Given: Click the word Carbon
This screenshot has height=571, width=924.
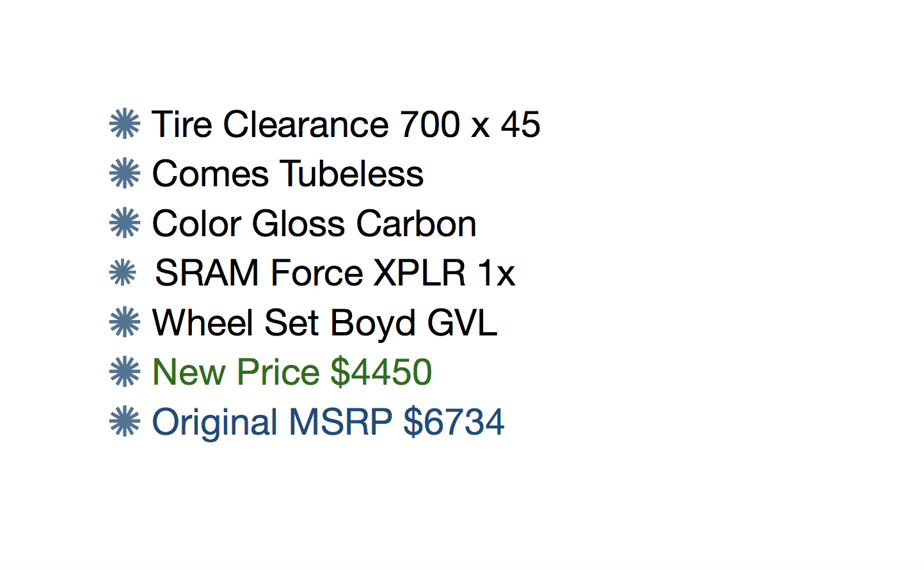Looking at the screenshot, I should (x=416, y=224).
